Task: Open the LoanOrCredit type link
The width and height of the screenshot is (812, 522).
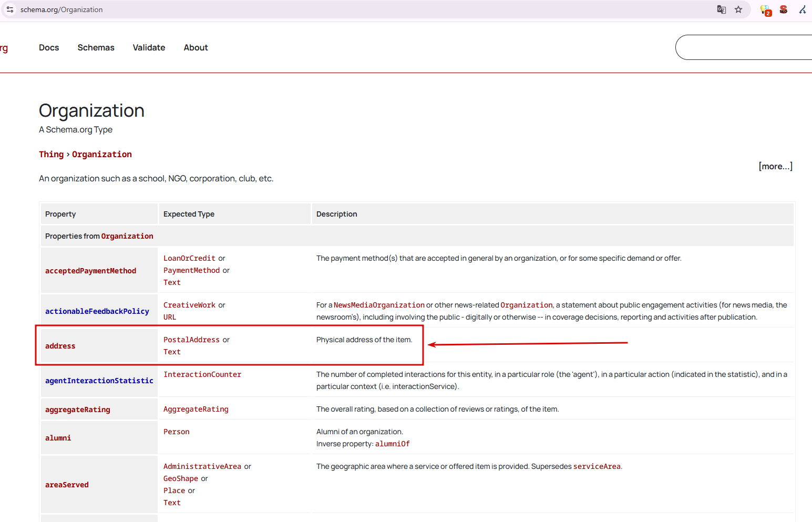Action: (189, 258)
